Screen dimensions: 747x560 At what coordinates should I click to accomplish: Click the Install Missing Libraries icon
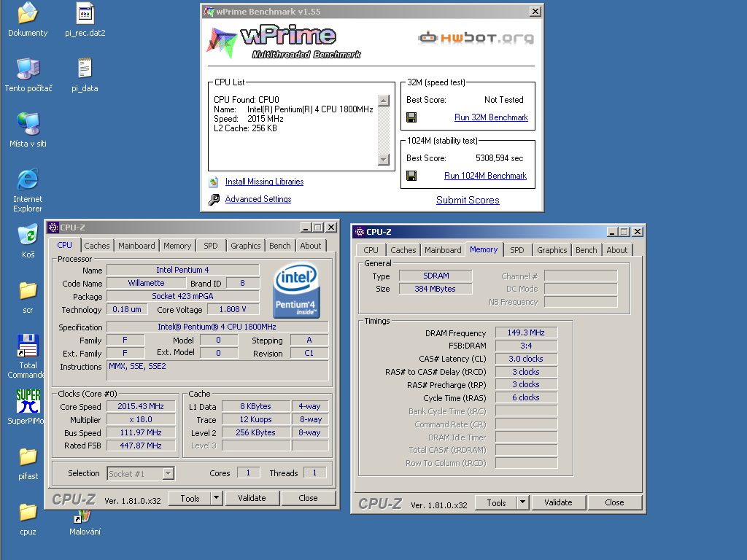click(x=214, y=182)
